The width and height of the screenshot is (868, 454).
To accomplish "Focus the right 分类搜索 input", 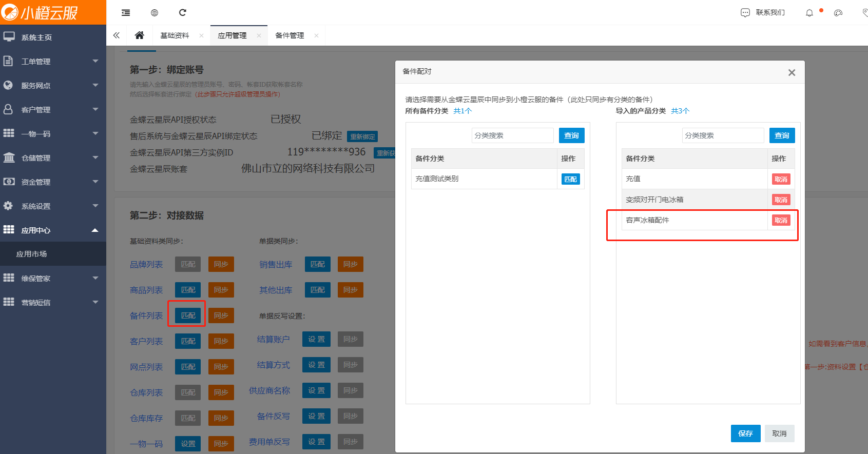I will [x=723, y=135].
